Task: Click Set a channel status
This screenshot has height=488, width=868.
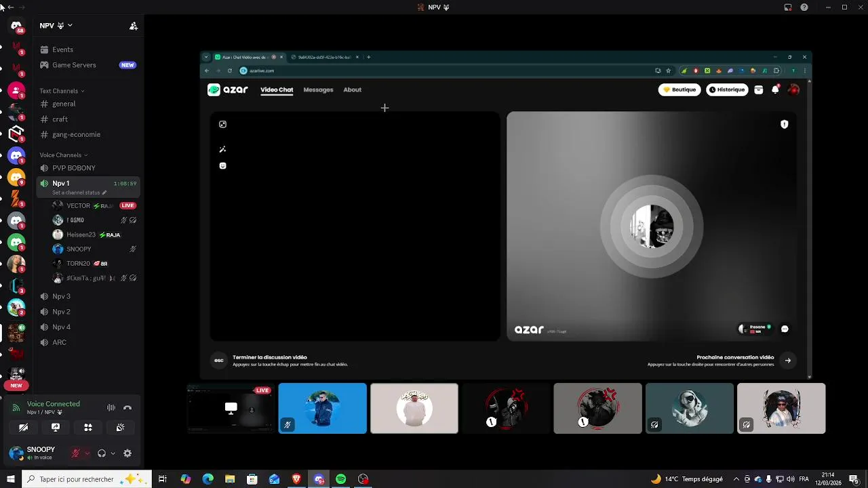Action: coord(79,192)
